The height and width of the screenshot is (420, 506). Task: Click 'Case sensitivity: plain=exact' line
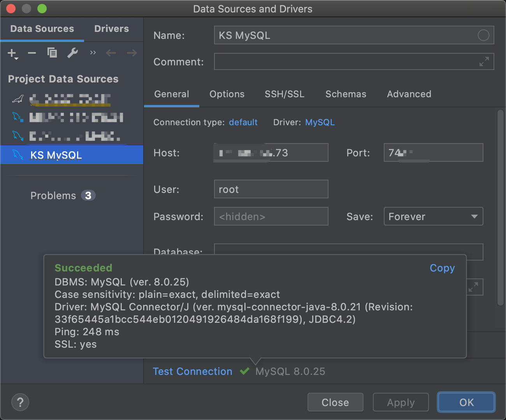click(167, 294)
